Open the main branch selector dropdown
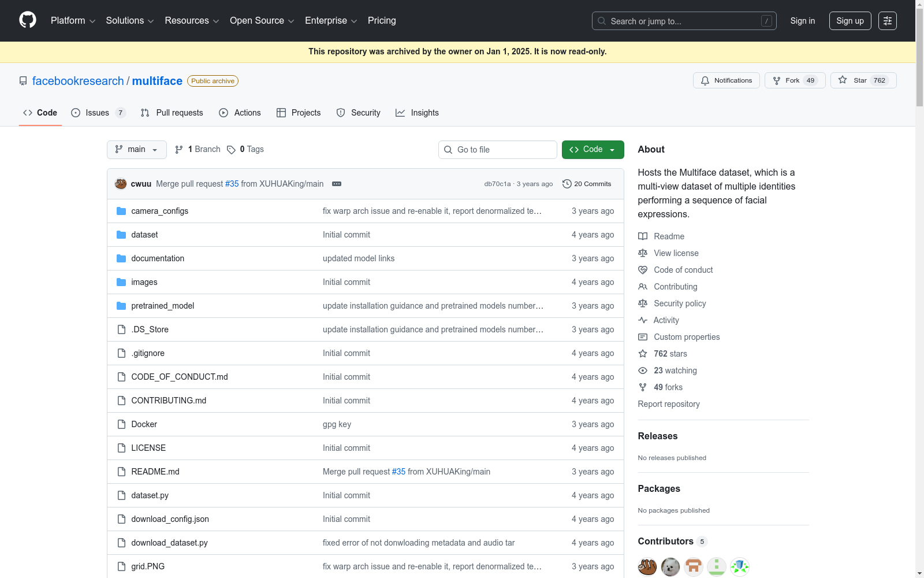 pyautogui.click(x=137, y=150)
